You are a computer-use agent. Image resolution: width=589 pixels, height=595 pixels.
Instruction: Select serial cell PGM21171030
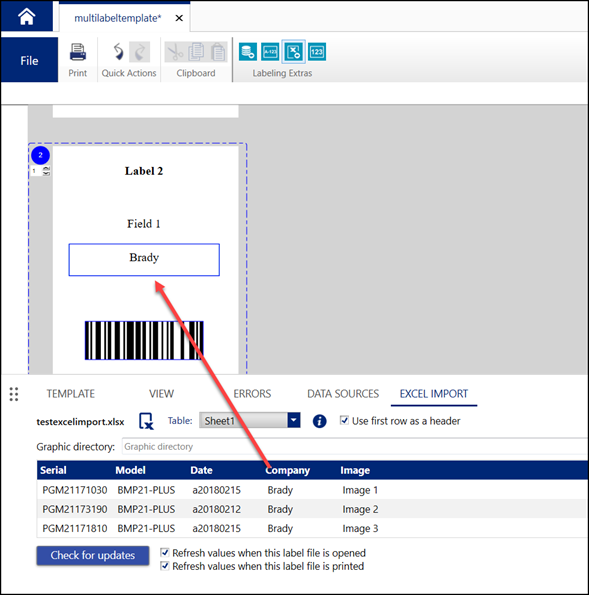pos(75,490)
